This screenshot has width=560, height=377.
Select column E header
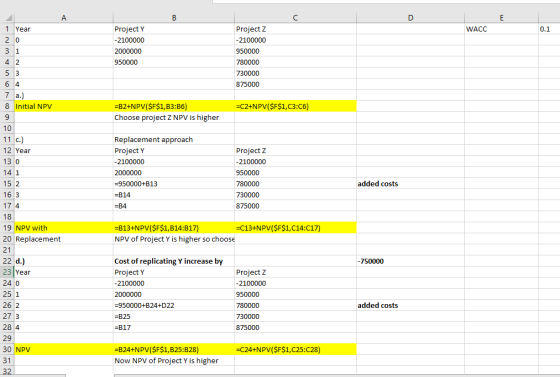(501, 18)
